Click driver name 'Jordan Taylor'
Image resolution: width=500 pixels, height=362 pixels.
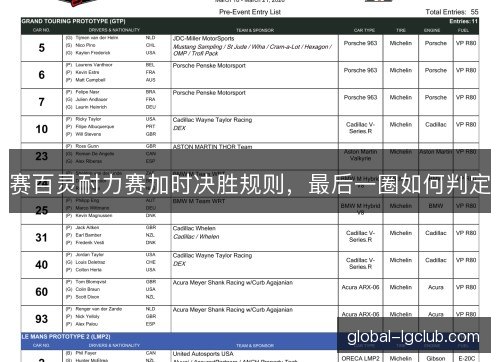coord(89,255)
